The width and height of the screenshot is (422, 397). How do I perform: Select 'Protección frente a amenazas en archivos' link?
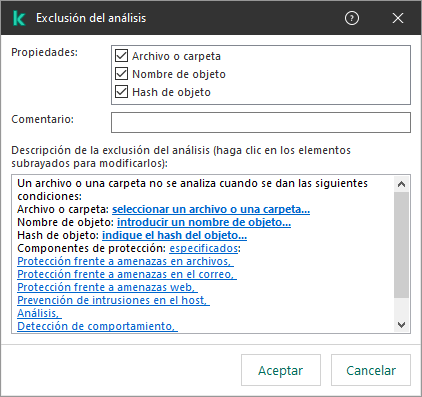[125, 261]
